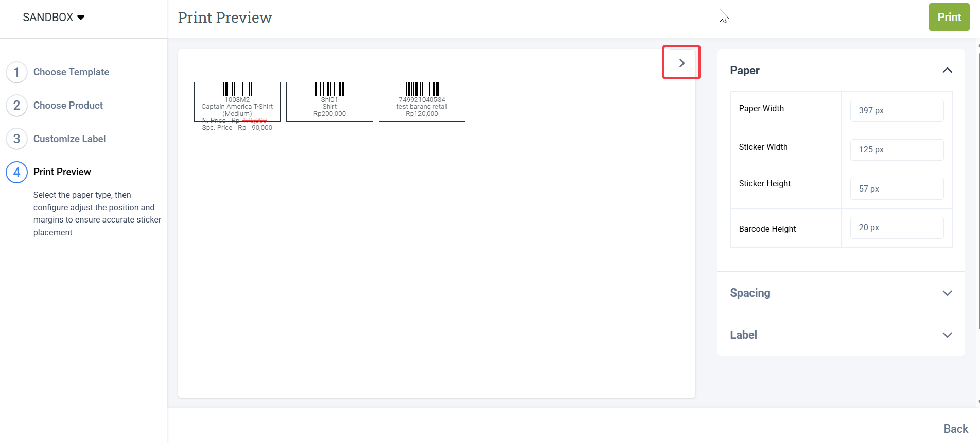Open the SANDBOX account dropdown
The height and width of the screenshot is (443, 980).
(54, 18)
